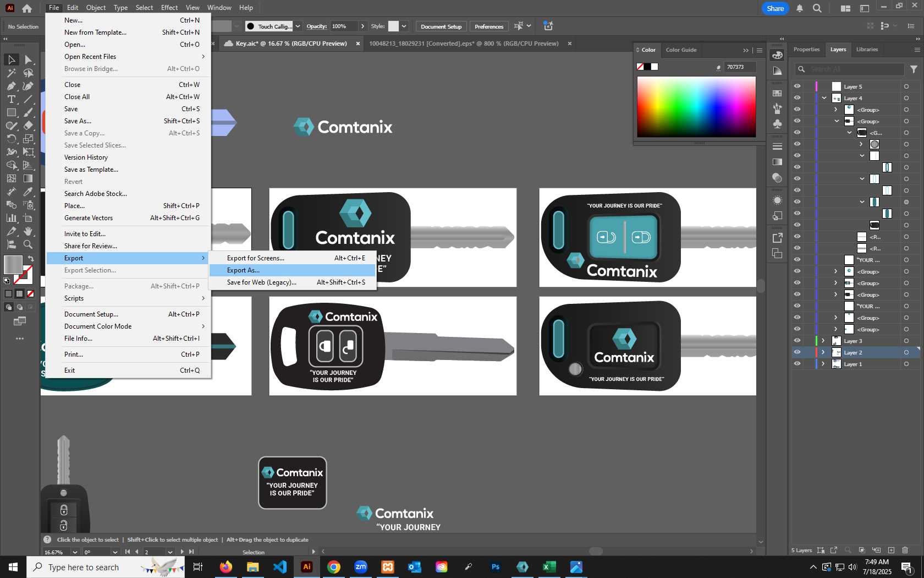924x578 pixels.
Task: Collapse Layer 4 in Layers panel
Action: tap(824, 98)
